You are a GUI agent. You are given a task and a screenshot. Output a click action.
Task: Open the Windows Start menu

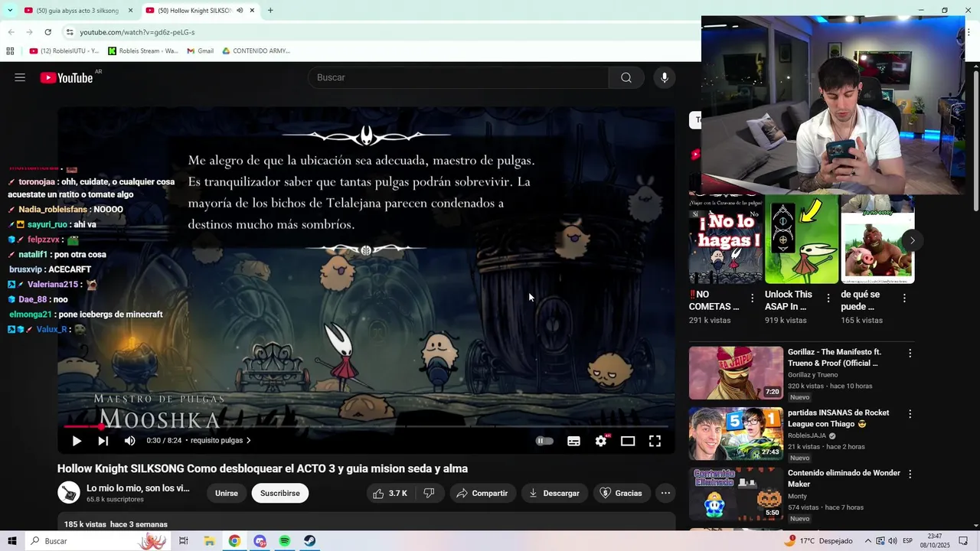click(x=11, y=541)
